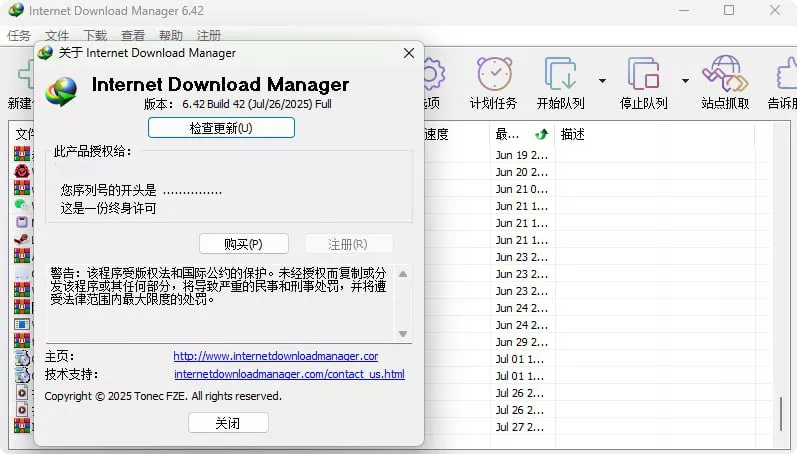Image resolution: width=797 pixels, height=454 pixels.
Task: Click the 购买(P) button
Action: tap(243, 244)
